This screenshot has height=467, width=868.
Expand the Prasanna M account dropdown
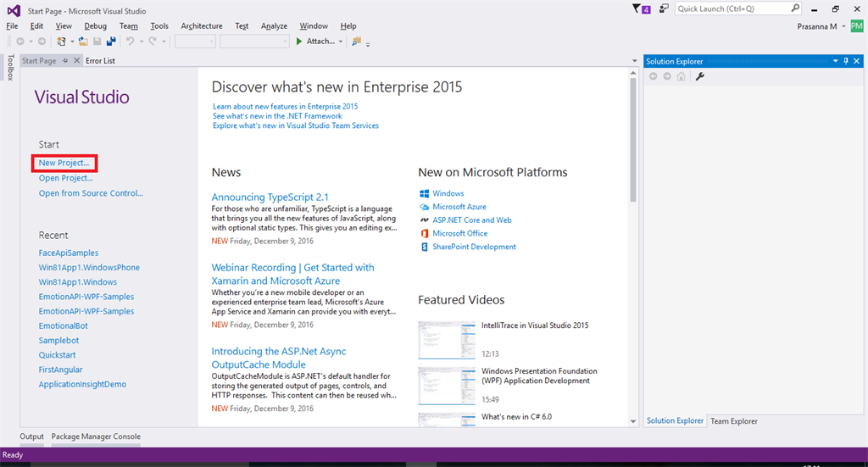[844, 26]
